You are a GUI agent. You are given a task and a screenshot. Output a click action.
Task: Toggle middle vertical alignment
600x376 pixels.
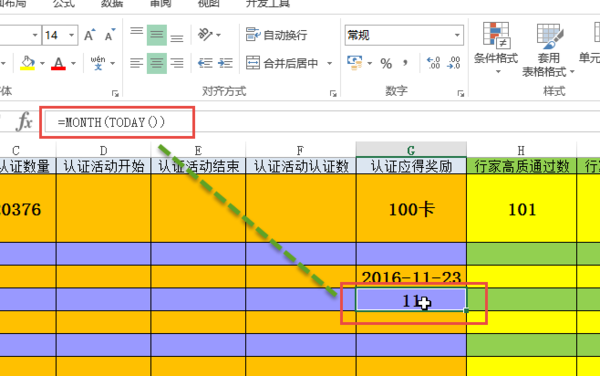pyautogui.click(x=157, y=35)
